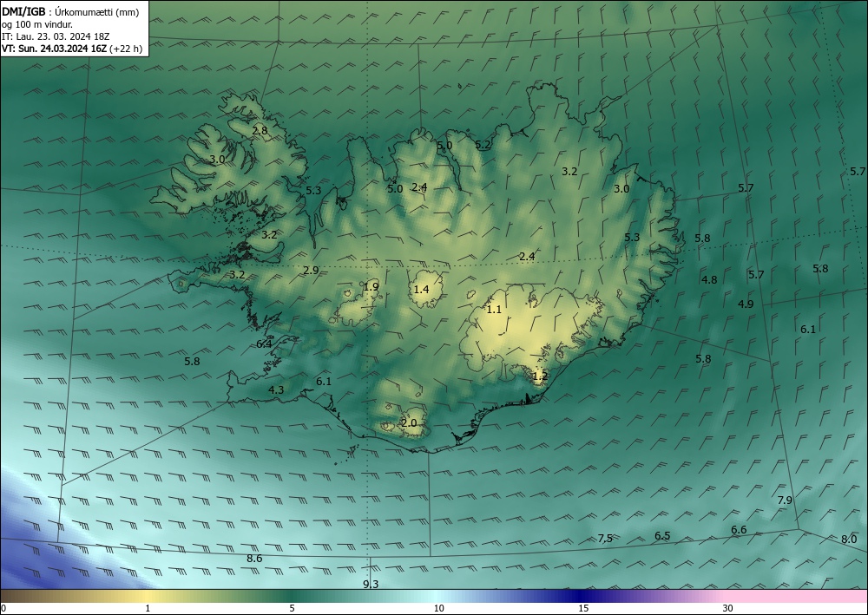Click the 5.2 value on the north coast
The image size is (868, 615).
tap(483, 145)
